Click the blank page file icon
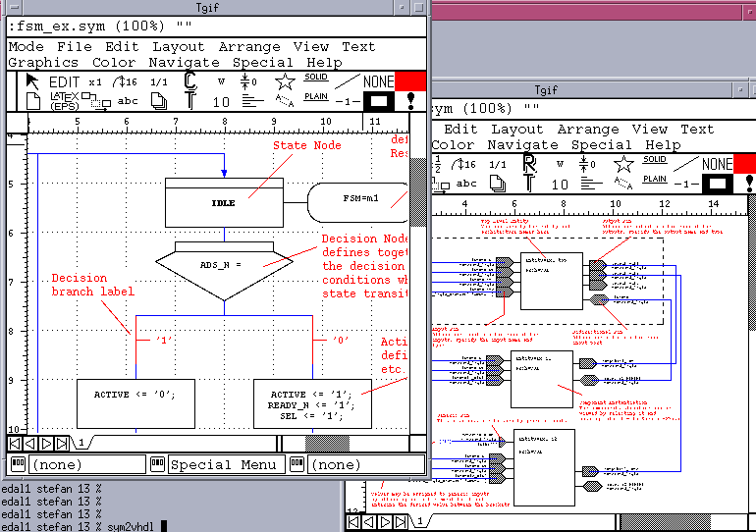 click(32, 100)
